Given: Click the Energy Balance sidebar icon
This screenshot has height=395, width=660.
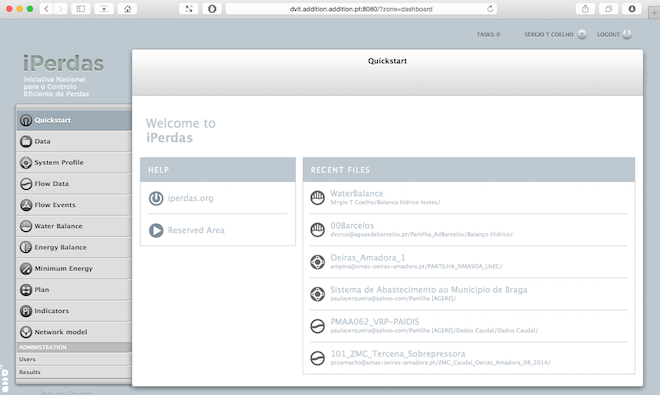Looking at the screenshot, I should (26, 247).
